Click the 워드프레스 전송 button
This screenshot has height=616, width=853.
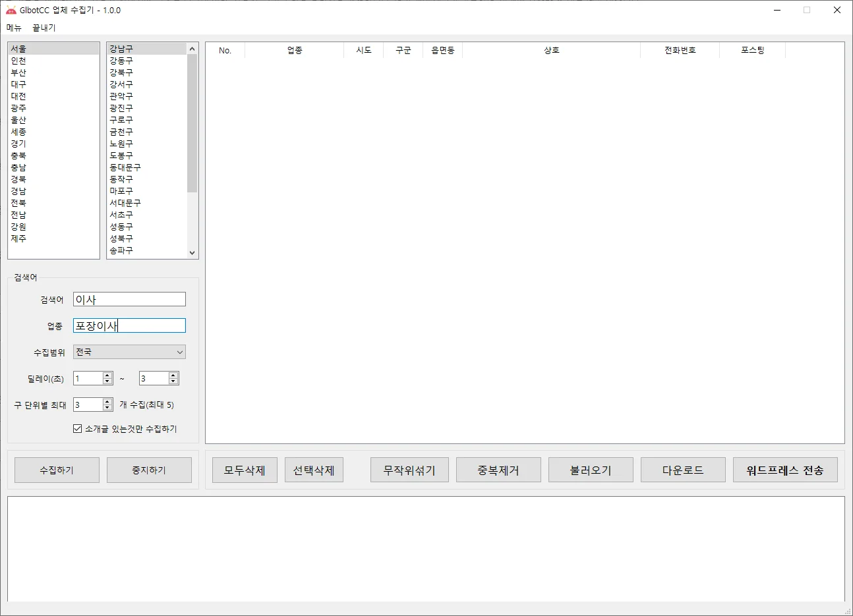point(785,470)
